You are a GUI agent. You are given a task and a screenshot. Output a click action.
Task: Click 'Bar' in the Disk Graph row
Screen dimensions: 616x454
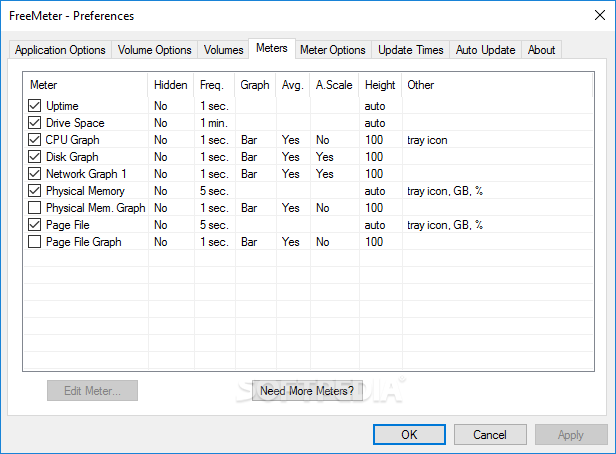[249, 157]
